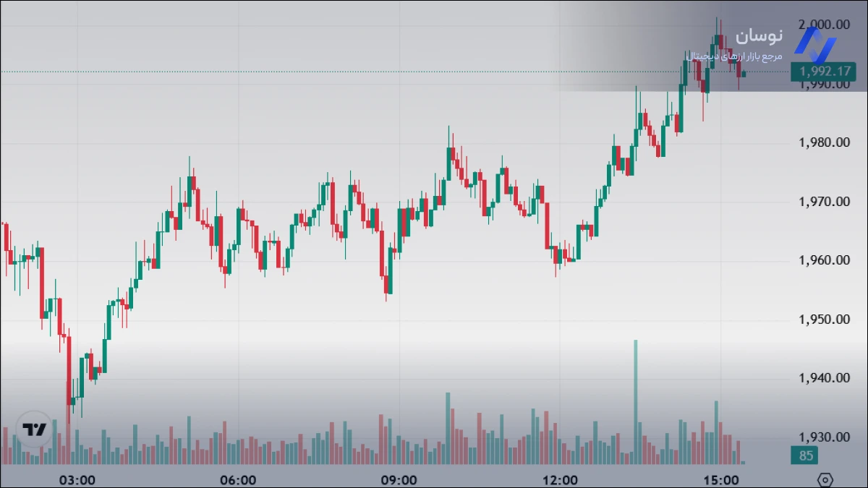Image resolution: width=868 pixels, height=488 pixels.
Task: Click the Persian subtitle under Nosan title
Action: (x=733, y=56)
